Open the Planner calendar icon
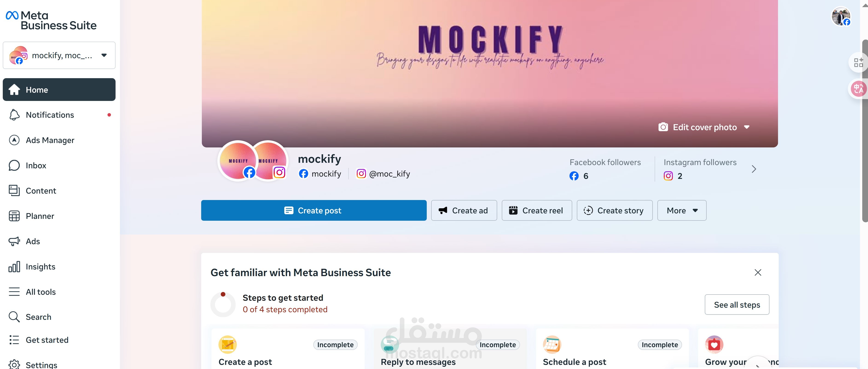Screen dimensions: 868x369 14,216
